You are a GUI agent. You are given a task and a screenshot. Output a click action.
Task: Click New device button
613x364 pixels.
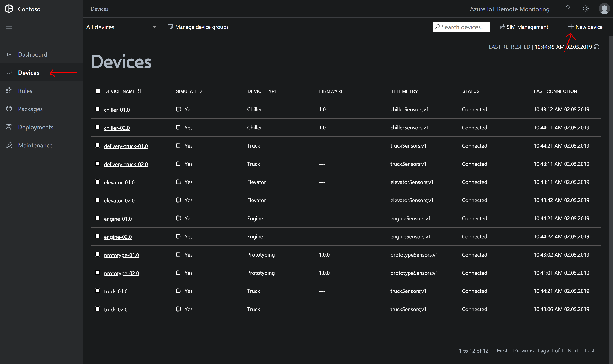(x=585, y=27)
